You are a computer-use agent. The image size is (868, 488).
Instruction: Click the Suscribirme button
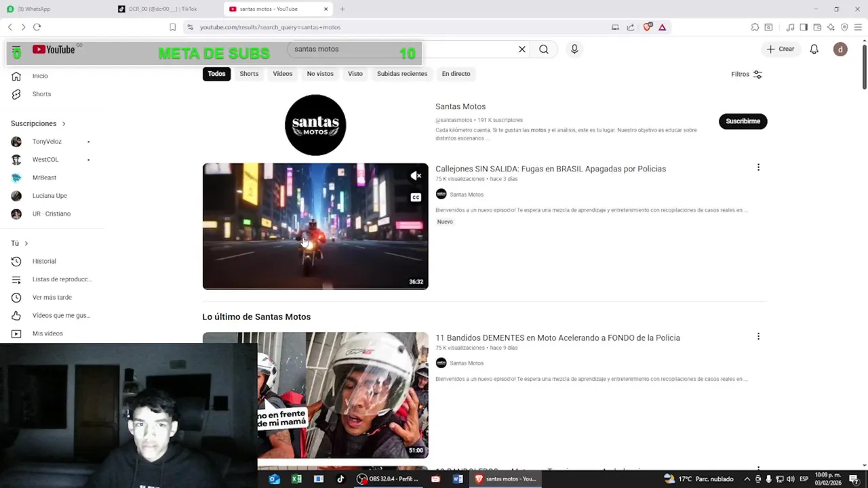pyautogui.click(x=743, y=121)
